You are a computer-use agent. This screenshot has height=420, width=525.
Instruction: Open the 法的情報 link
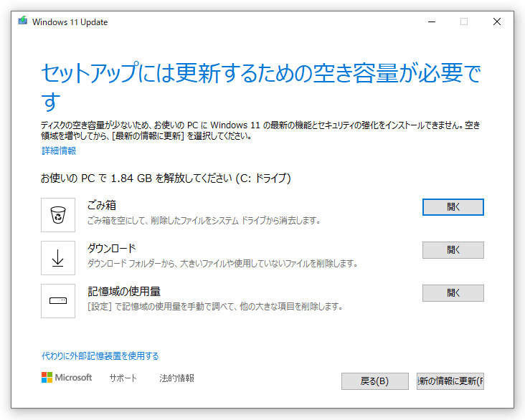(x=176, y=378)
